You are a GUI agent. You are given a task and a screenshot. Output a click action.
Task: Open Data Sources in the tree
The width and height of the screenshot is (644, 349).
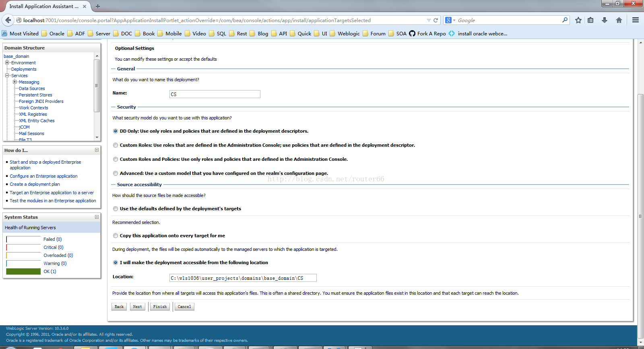[32, 88]
